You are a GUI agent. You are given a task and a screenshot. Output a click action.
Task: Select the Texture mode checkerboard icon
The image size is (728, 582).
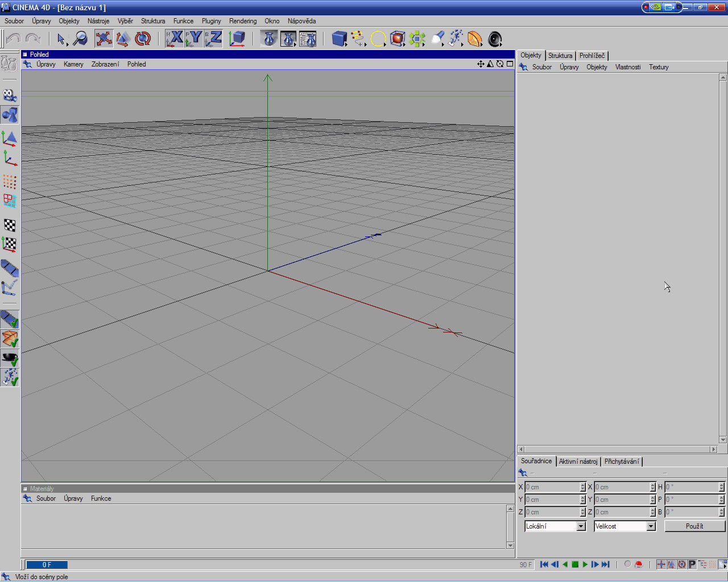[10, 225]
